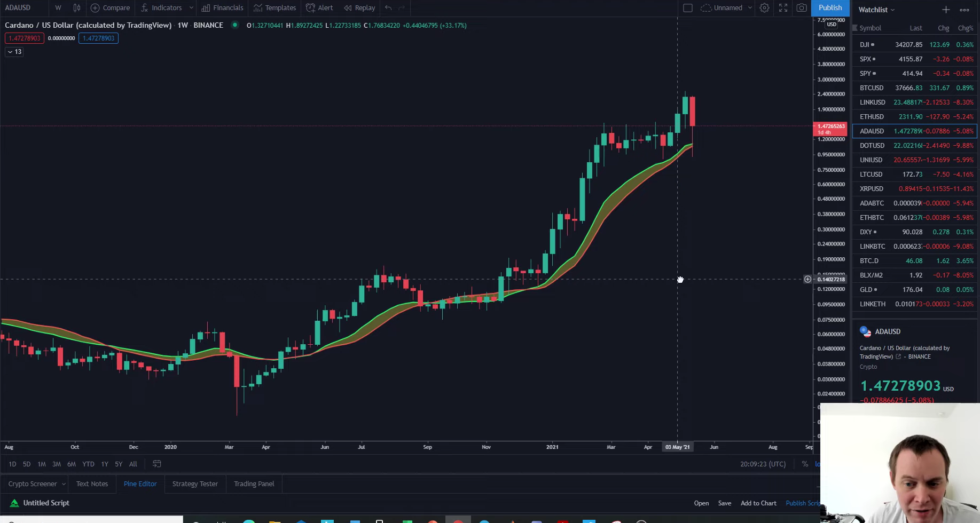980x523 pixels.
Task: Open the Trading Panel tab
Action: 254,484
